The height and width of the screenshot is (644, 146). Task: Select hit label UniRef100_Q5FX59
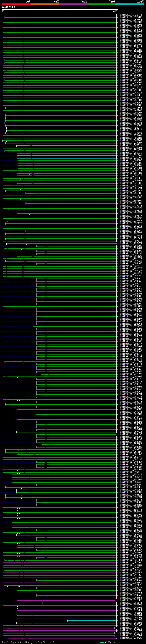[x=131, y=67]
